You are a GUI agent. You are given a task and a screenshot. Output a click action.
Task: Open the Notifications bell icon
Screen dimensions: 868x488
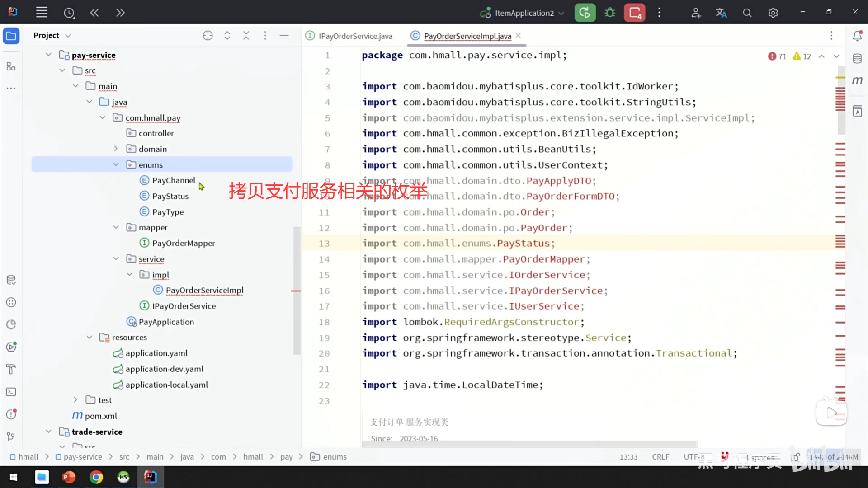point(857,36)
